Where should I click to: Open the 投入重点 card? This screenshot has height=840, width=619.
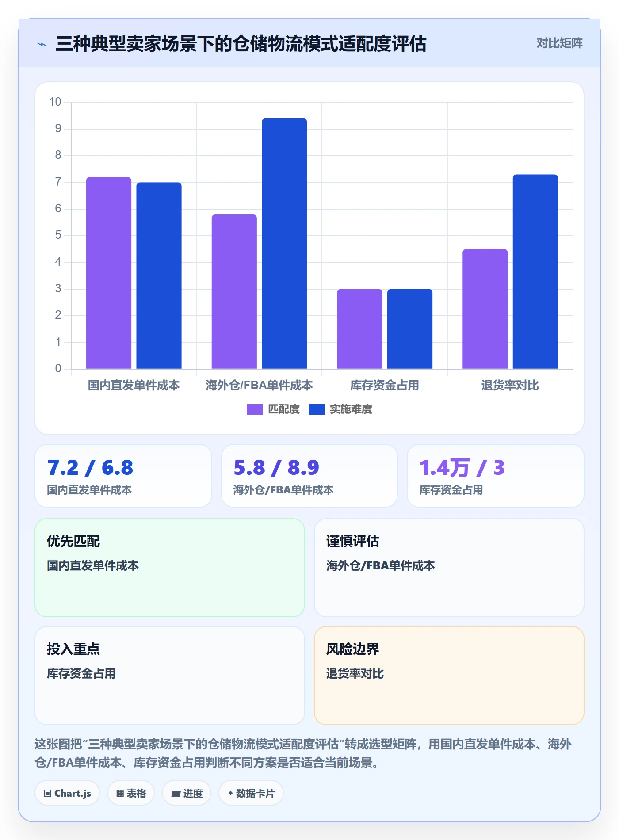pyautogui.click(x=170, y=676)
